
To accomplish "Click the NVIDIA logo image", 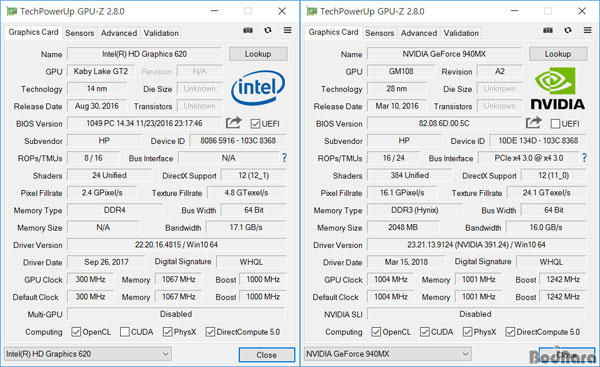I will click(558, 88).
